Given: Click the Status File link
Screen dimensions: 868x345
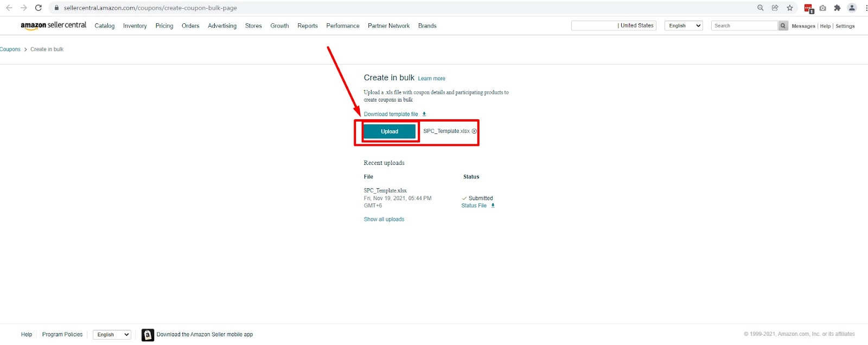Looking at the screenshot, I should pos(474,206).
